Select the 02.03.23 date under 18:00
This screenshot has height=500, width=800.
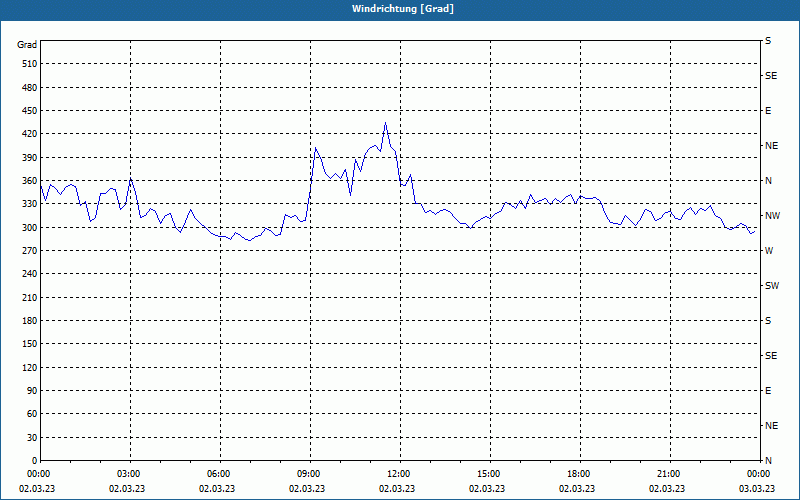[577, 489]
